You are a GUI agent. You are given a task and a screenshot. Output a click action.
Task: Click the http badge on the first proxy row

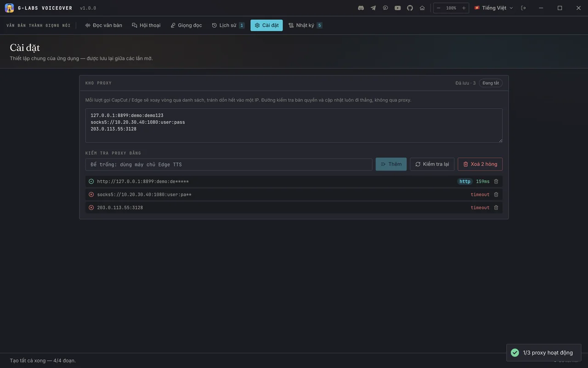(x=465, y=182)
